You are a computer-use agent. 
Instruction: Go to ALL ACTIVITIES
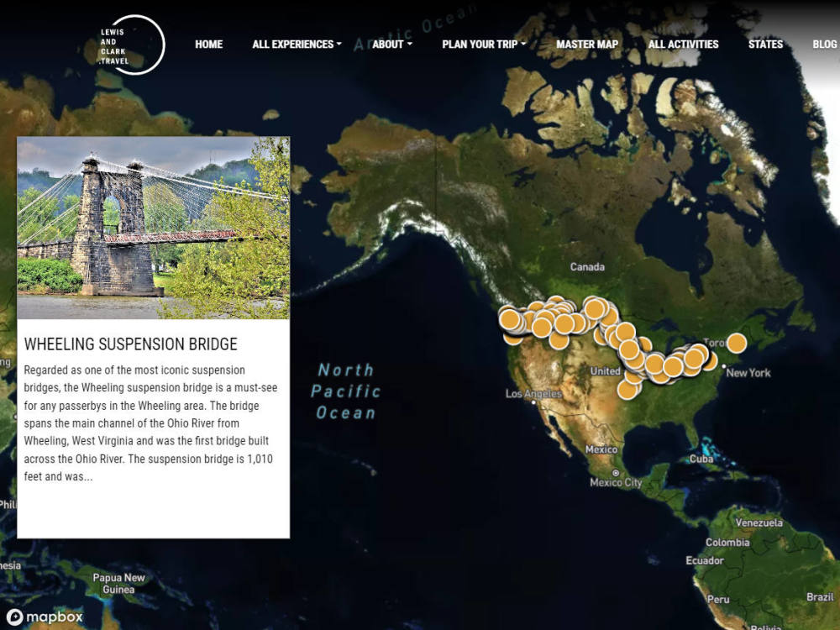coord(682,45)
